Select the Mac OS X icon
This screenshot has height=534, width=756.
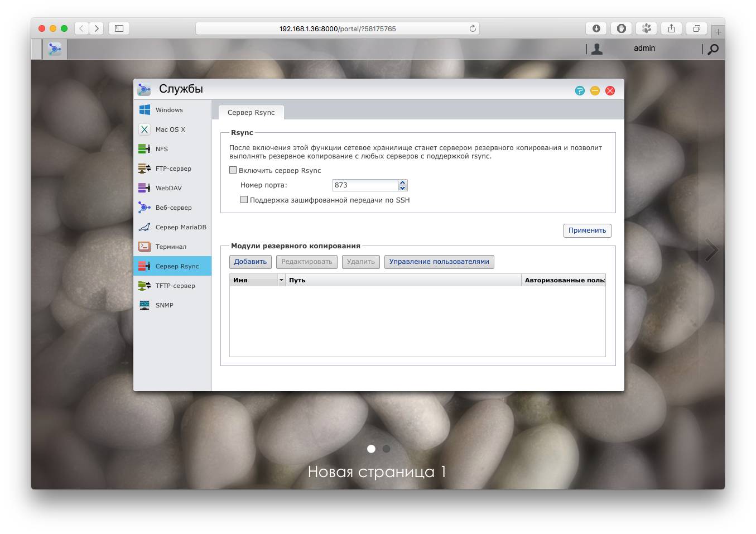pos(145,129)
